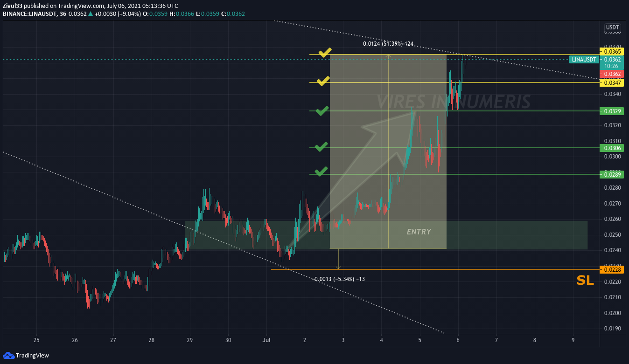Click the TradingView logo in the footer

pyautogui.click(x=26, y=355)
